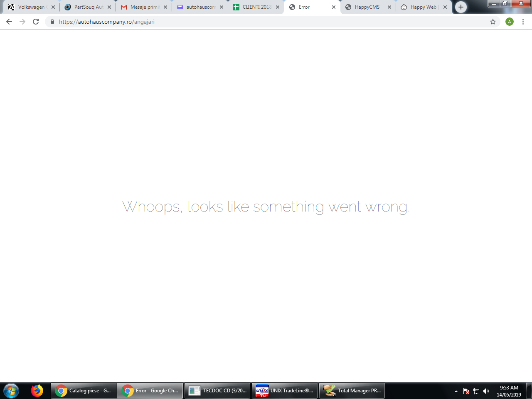The width and height of the screenshot is (532, 399).
Task: Close the autohauscom tab
Action: click(222, 7)
